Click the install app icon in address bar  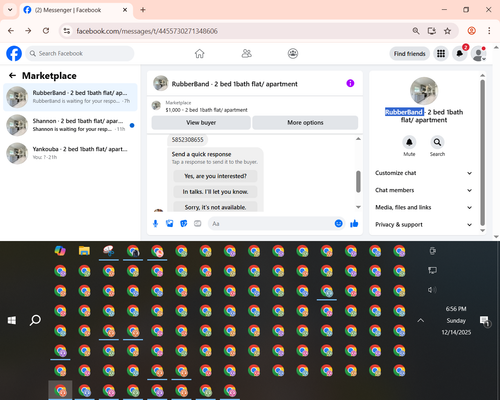(432, 31)
